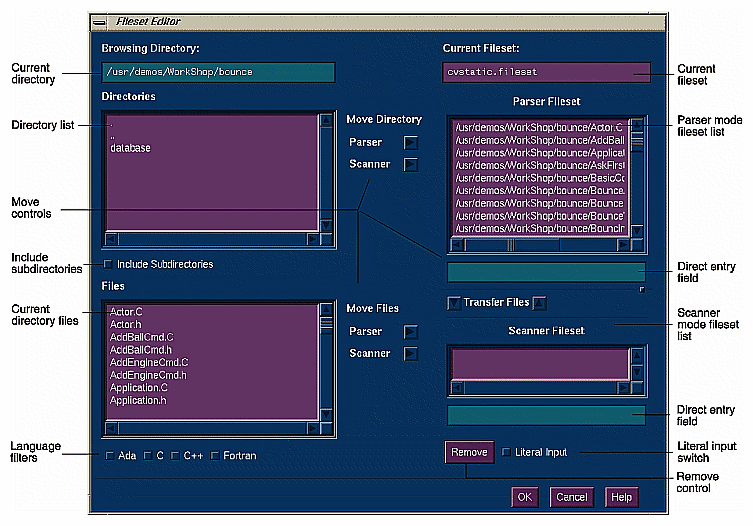Click the Cancel button

pyautogui.click(x=571, y=497)
